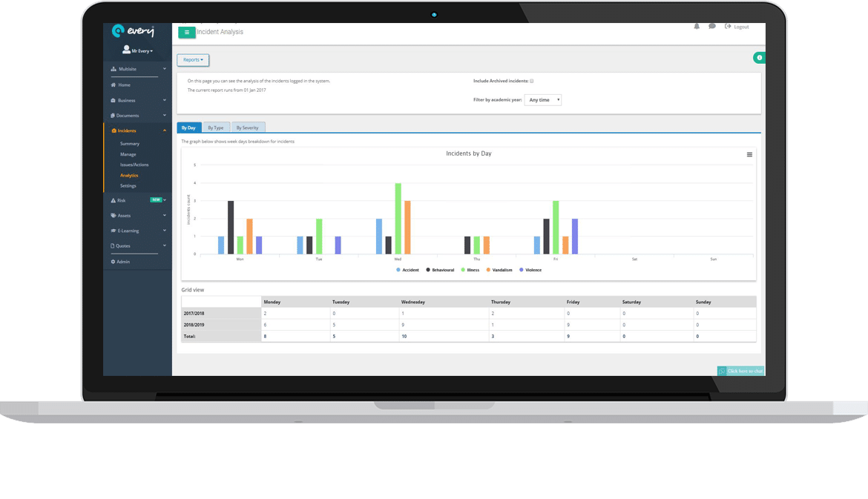Open the chart hamburger export menu
This screenshot has width=868, height=499.
[x=749, y=155]
